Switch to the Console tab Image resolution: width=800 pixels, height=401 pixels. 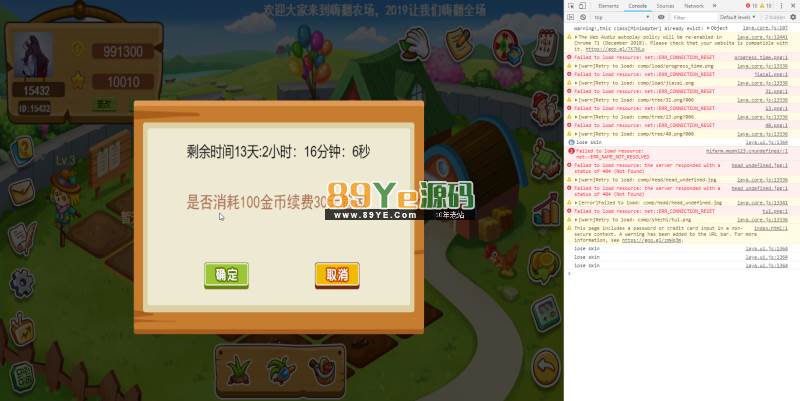[637, 6]
